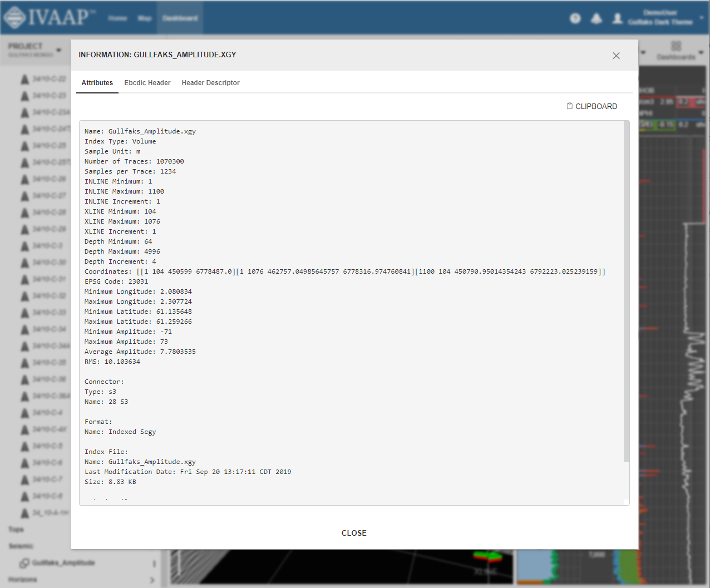Open the PROJECT dropdown arrow

(58, 50)
